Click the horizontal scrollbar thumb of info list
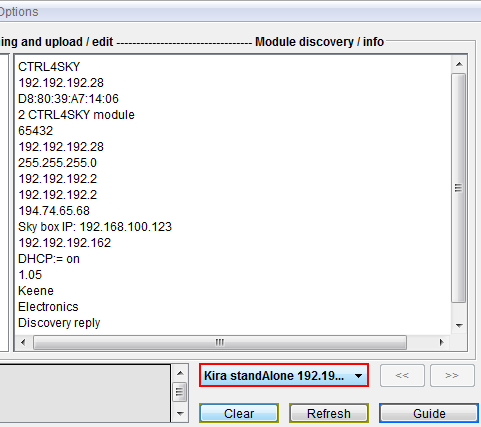 (220, 342)
